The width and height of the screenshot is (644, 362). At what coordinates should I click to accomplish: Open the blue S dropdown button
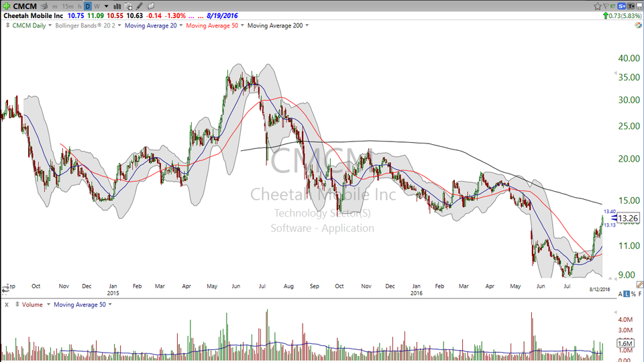pos(622,6)
